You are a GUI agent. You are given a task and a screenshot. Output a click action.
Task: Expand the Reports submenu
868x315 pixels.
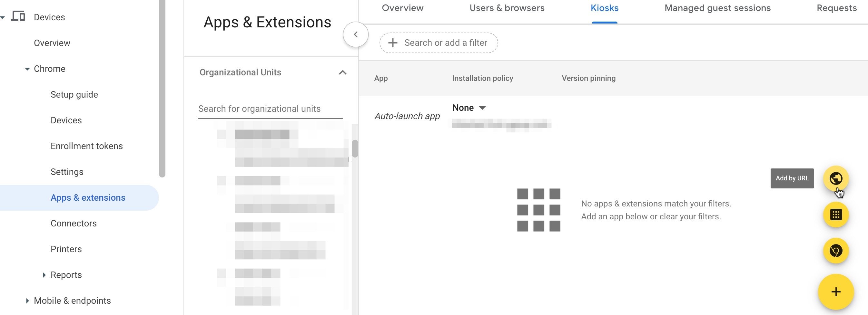click(x=44, y=275)
